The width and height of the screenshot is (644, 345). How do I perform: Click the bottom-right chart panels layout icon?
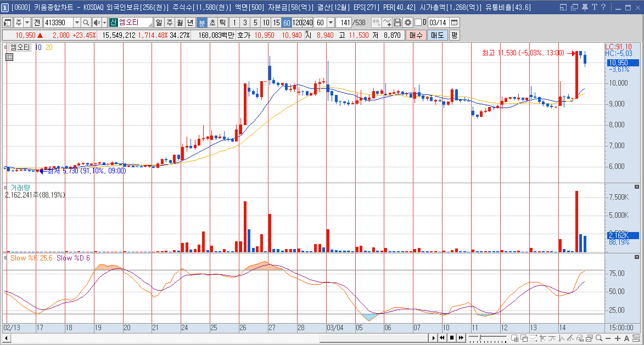click(x=636, y=338)
